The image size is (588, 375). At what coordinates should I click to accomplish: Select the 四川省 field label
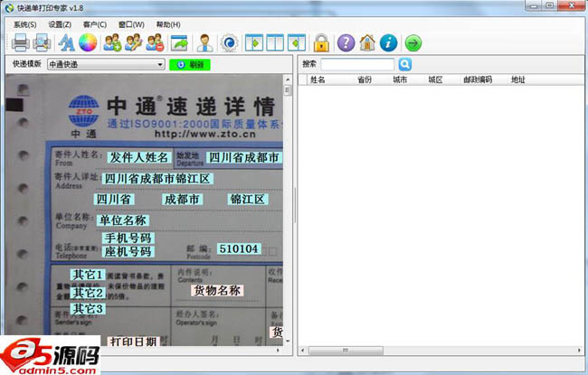coord(114,199)
